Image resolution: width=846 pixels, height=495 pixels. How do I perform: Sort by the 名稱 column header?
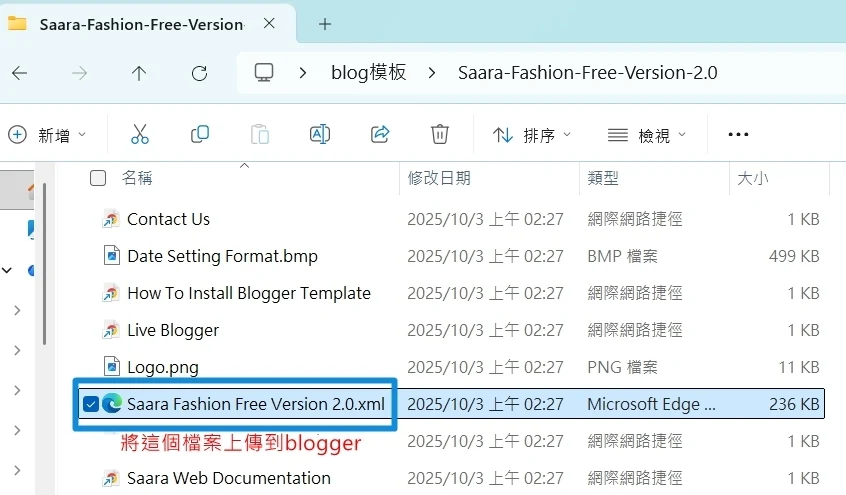coord(137,178)
